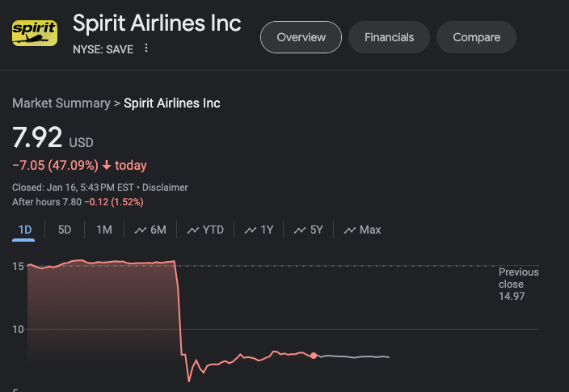Screen dimensions: 569x392
Task: Click the gray after-hours line on chart
Action: coord(356,356)
